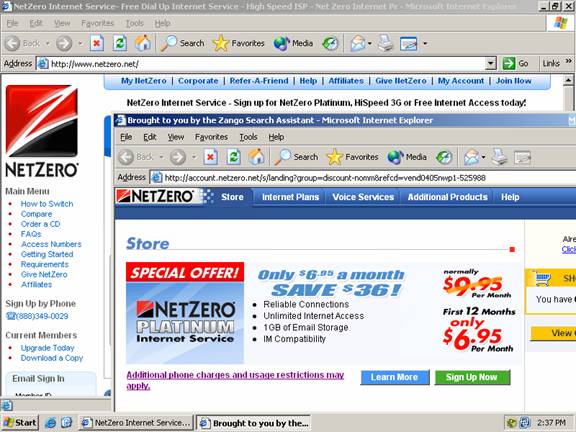Click History icon in main window toolbar
The height and width of the screenshot is (432, 576).
(330, 43)
